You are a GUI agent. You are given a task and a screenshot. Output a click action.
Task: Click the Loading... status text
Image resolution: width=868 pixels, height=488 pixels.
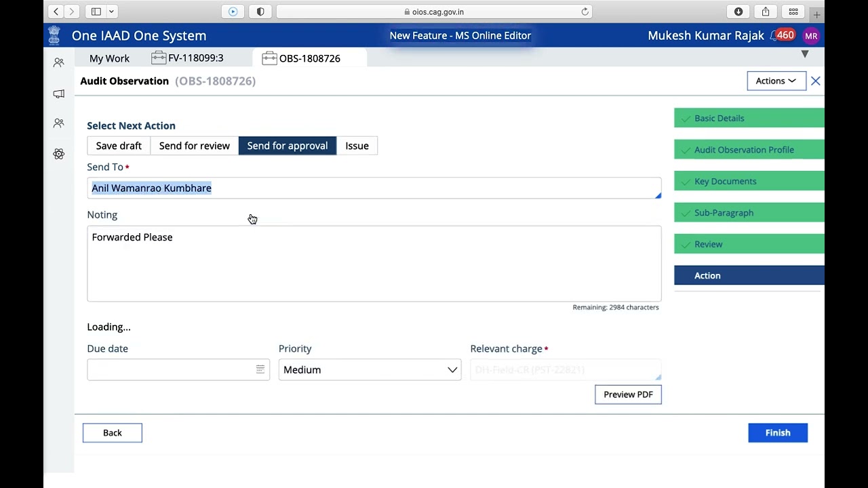pyautogui.click(x=108, y=327)
